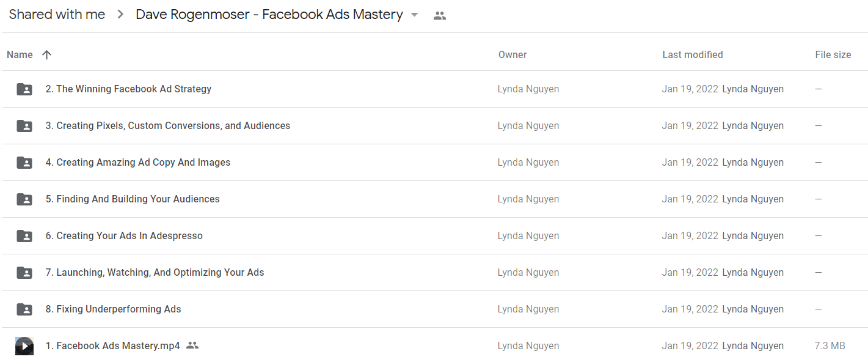Select the folder icon for "4. Creating Amazing Ad Copy And Images"
Screen dimensions: 868x362
pos(24,163)
